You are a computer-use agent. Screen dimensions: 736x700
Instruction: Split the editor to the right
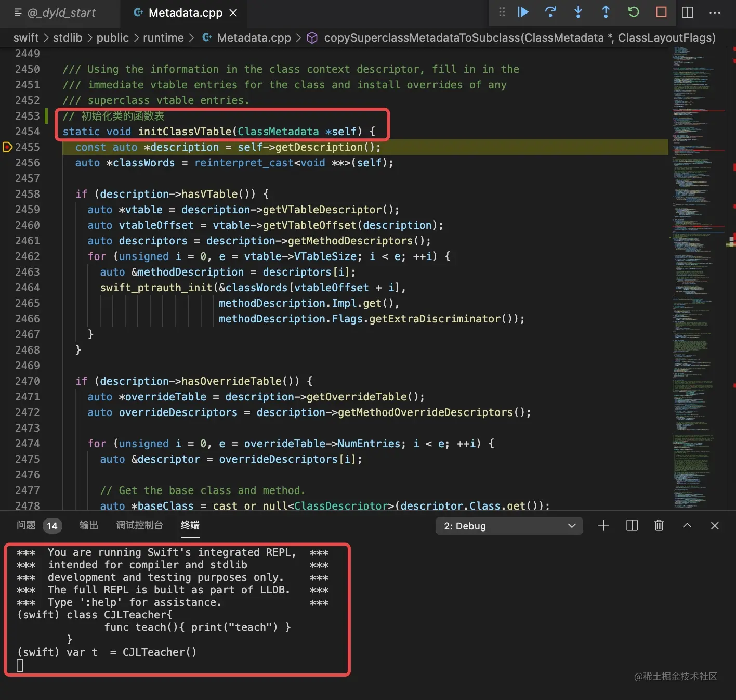click(687, 12)
